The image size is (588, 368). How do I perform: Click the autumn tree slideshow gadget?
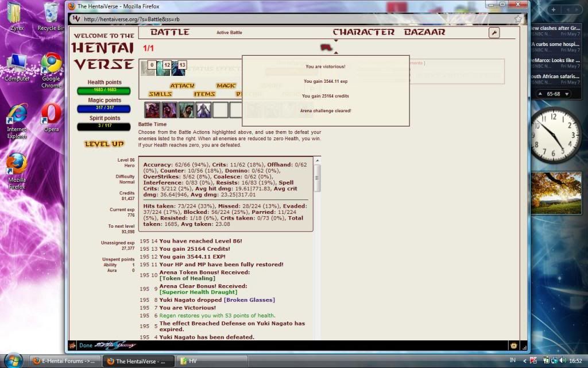[x=555, y=193]
